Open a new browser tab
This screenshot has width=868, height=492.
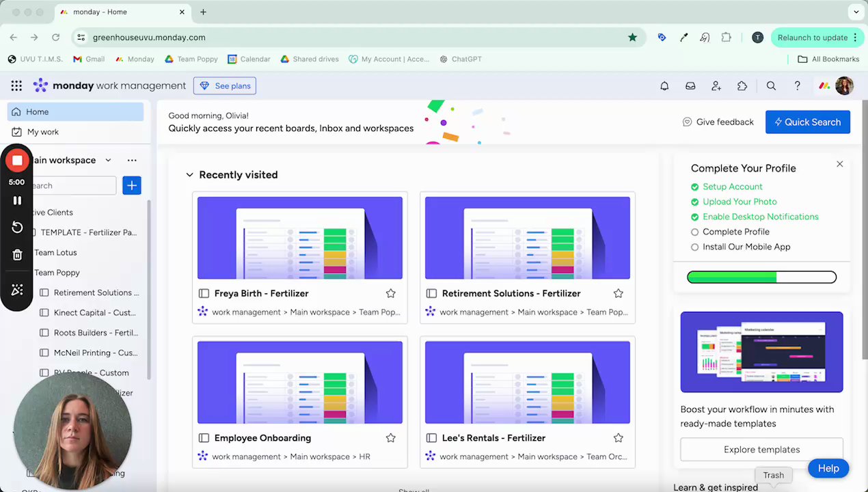[203, 12]
